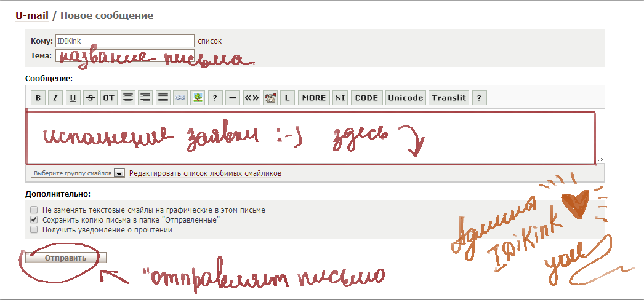Apply italic formatting
This screenshot has width=644, height=300.
pyautogui.click(x=55, y=98)
